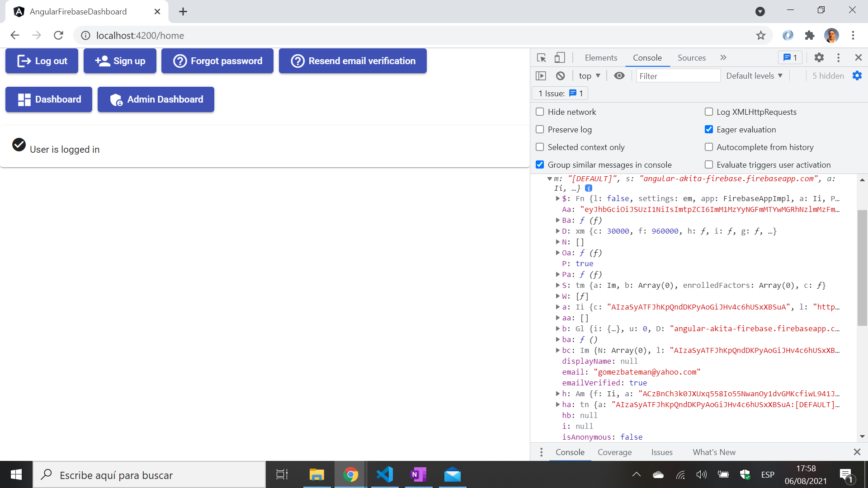Click into the console Filter field
This screenshot has height=488, width=868.
[677, 76]
